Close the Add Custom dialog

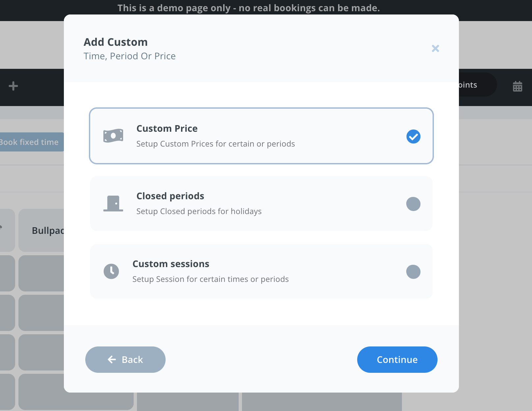click(435, 48)
